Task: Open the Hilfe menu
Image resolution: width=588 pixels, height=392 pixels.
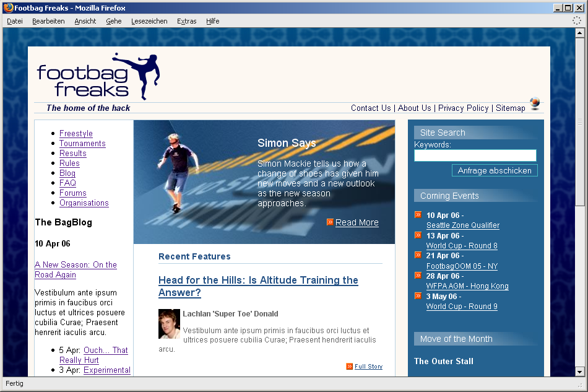Action: pyautogui.click(x=213, y=21)
